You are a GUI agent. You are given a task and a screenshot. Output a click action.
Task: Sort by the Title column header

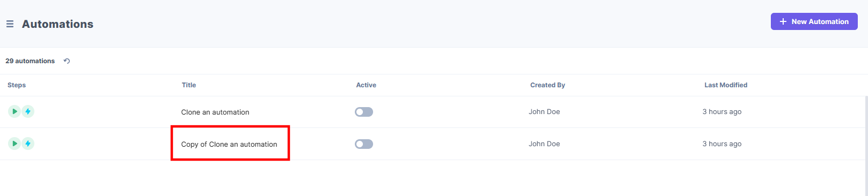(189, 85)
